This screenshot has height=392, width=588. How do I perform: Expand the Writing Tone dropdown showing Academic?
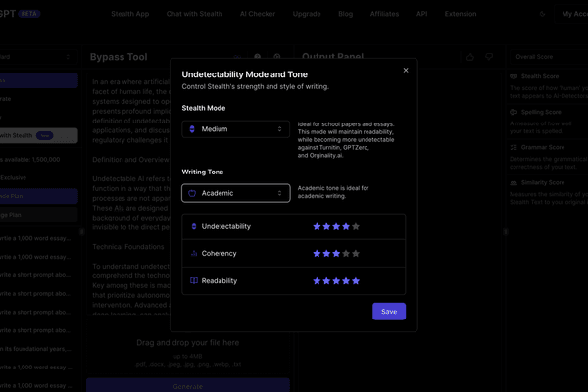(235, 193)
